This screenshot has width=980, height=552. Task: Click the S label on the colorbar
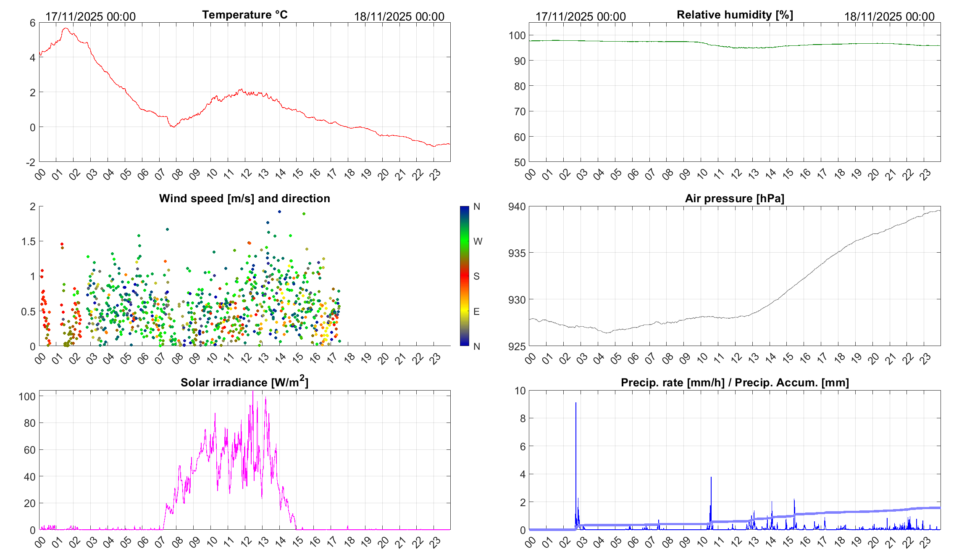[476, 276]
